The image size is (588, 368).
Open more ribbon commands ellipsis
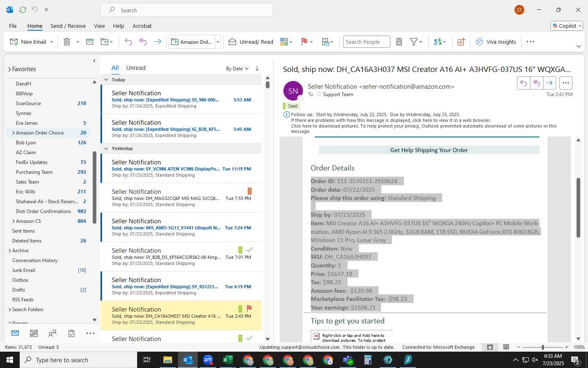tap(530, 42)
